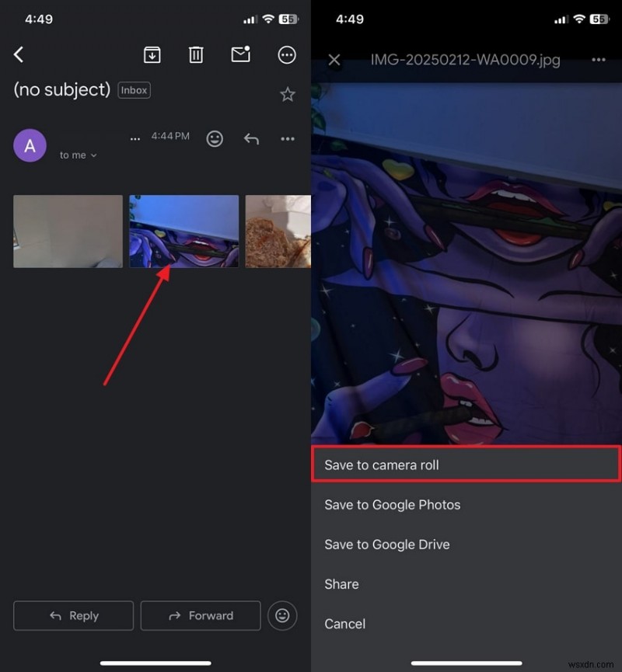Image resolution: width=622 pixels, height=672 pixels.
Task: Click the Inbox label tag
Action: pos(135,90)
